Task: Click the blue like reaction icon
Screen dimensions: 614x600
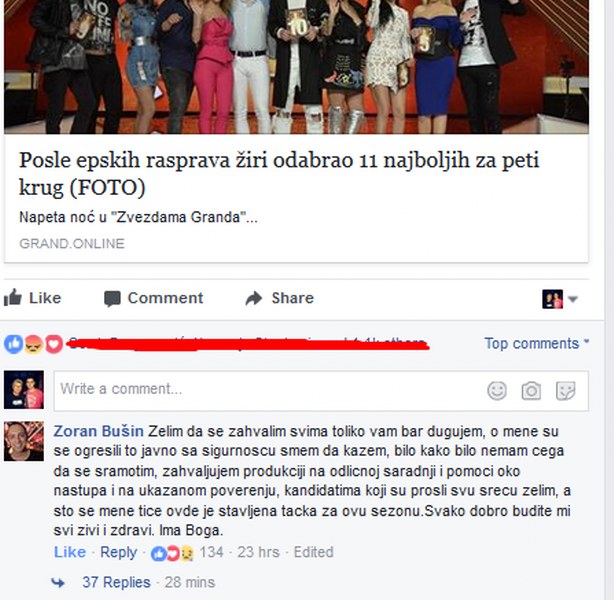Action: [13, 344]
